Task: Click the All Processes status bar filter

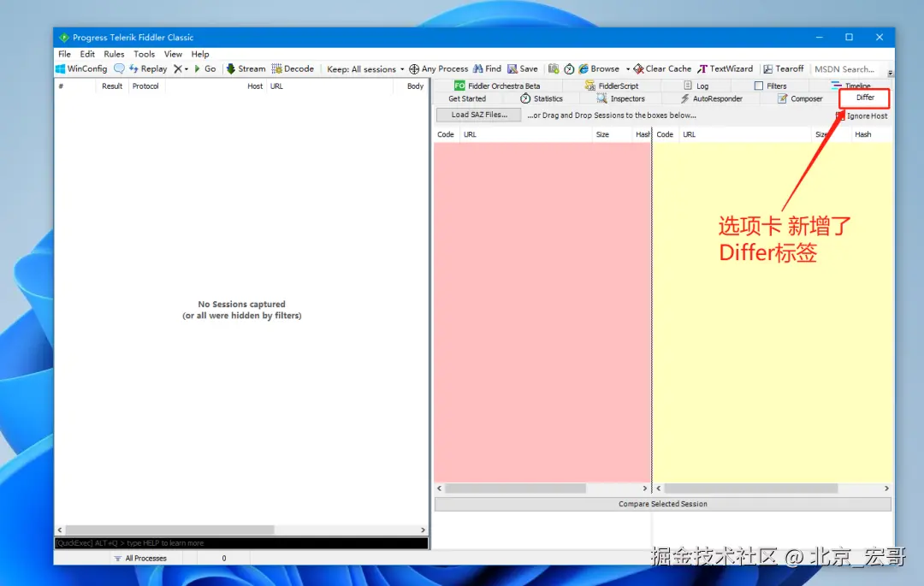Action: (140, 559)
